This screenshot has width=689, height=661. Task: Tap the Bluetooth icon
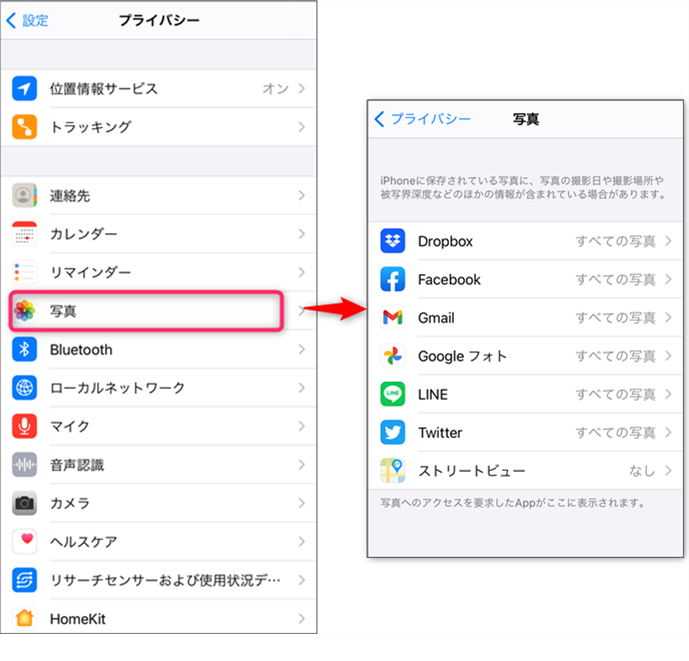tap(24, 349)
